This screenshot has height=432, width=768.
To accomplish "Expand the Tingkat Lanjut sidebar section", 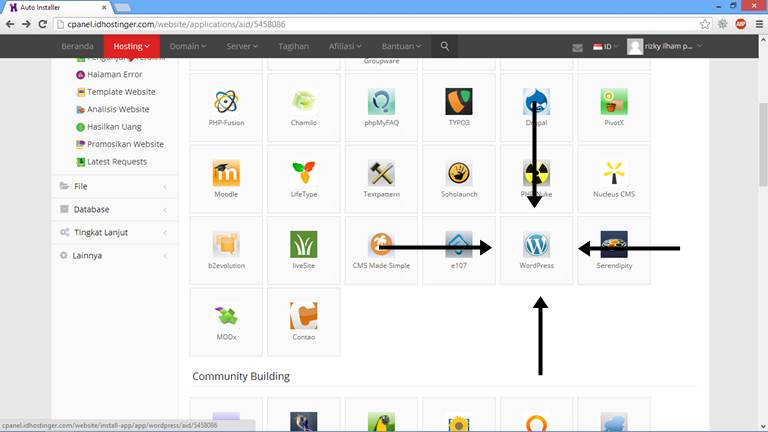I will pos(114,232).
